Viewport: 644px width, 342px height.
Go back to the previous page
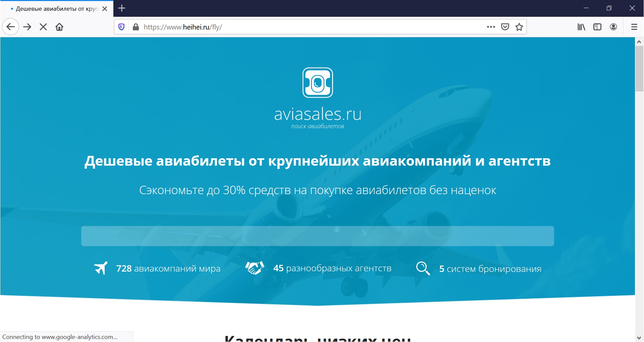(x=10, y=27)
